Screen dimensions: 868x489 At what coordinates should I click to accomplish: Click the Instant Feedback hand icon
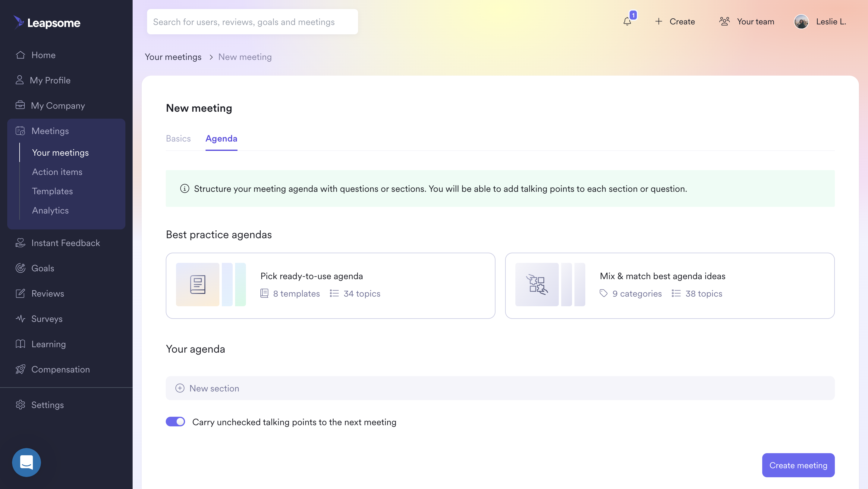[20, 243]
